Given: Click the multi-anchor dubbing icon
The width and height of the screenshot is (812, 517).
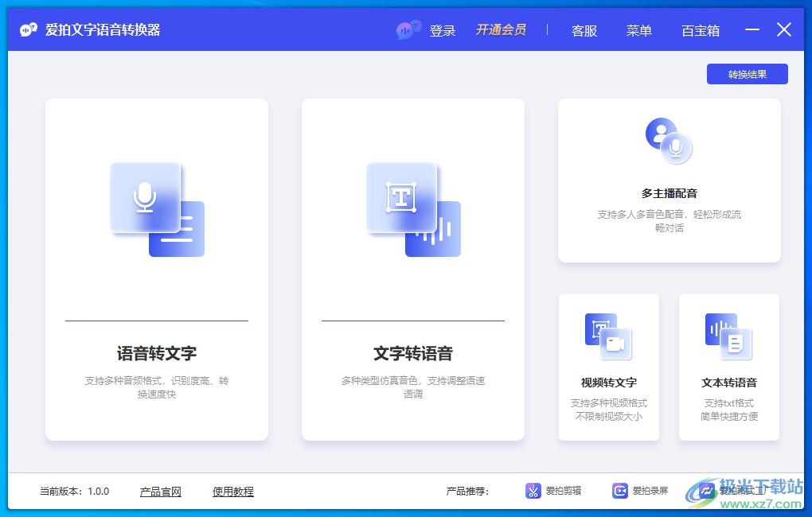Looking at the screenshot, I should point(669,141).
